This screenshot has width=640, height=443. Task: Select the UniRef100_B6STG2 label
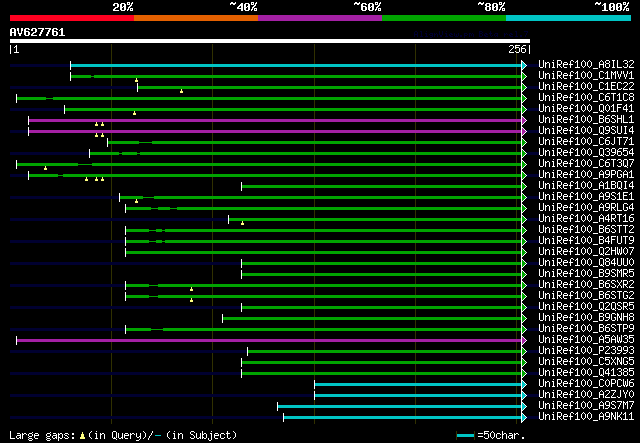coord(586,296)
